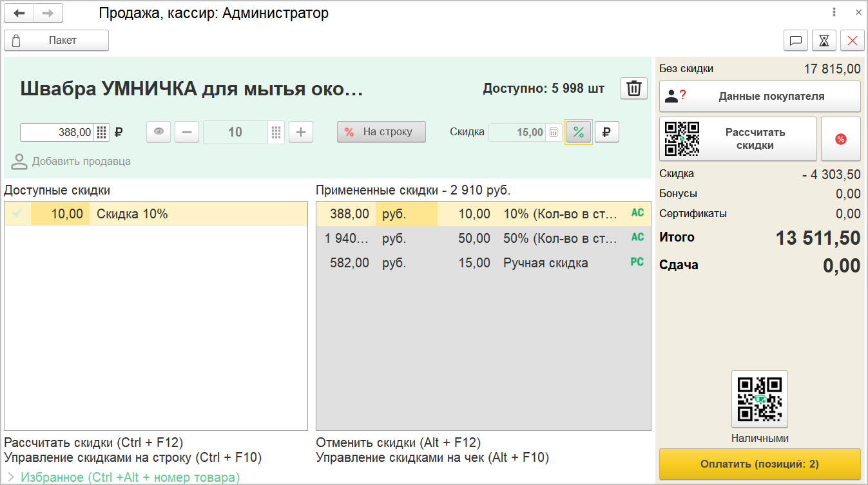Screen dimensions: 868x485
Task: Toggle checkmark for Скидка 10%
Action: pos(17,214)
